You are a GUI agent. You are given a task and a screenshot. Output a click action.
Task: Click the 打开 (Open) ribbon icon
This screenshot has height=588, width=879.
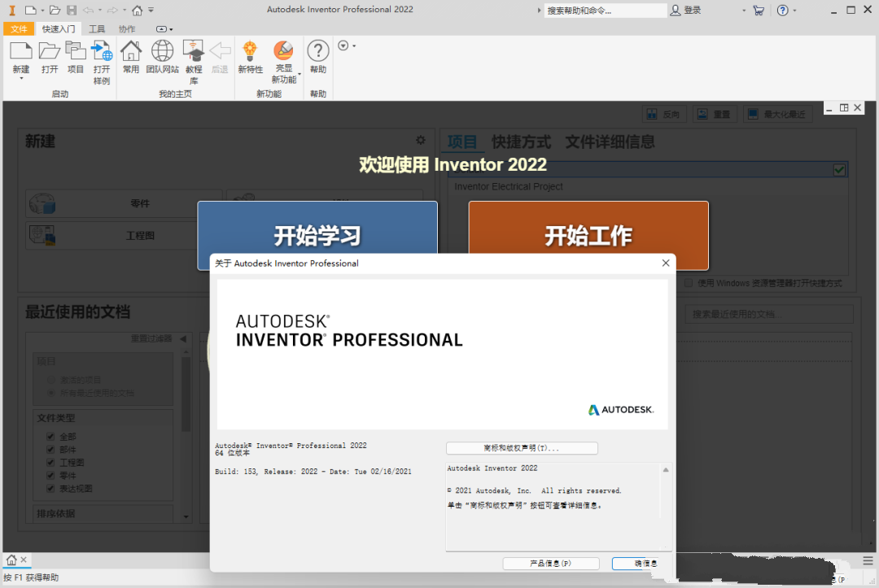click(50, 51)
